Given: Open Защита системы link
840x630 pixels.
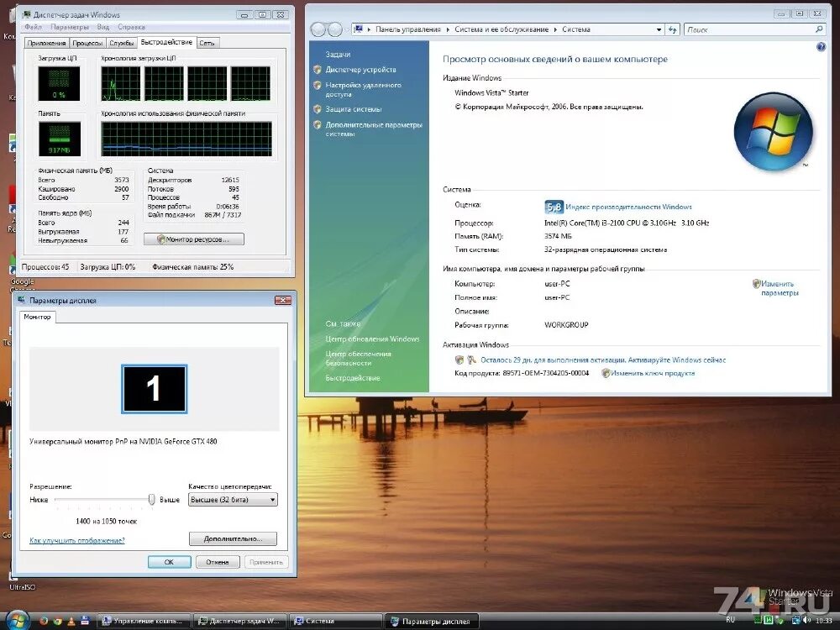Looking at the screenshot, I should [x=354, y=109].
